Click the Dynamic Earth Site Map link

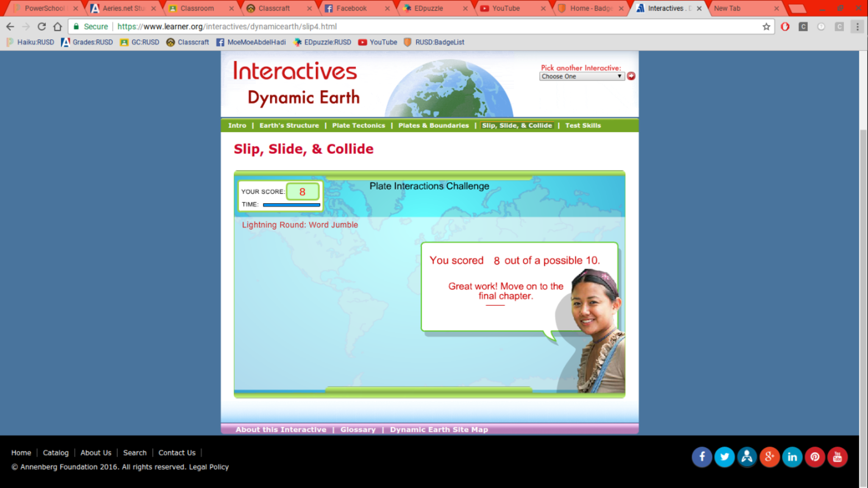(x=439, y=429)
